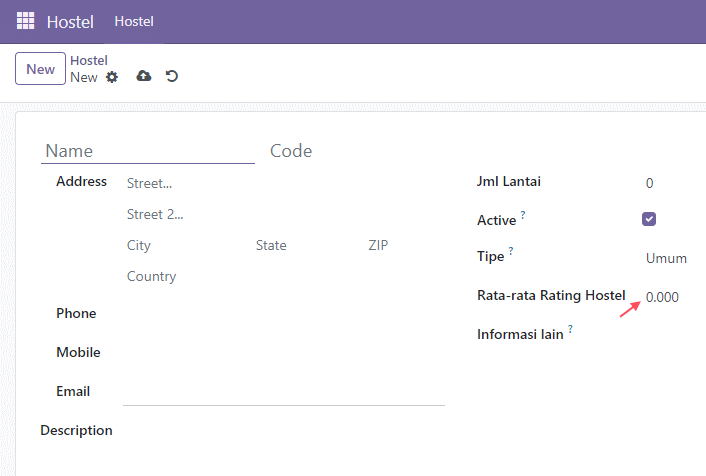Open the Country dropdown field
The height and width of the screenshot is (476, 706).
[x=284, y=277]
